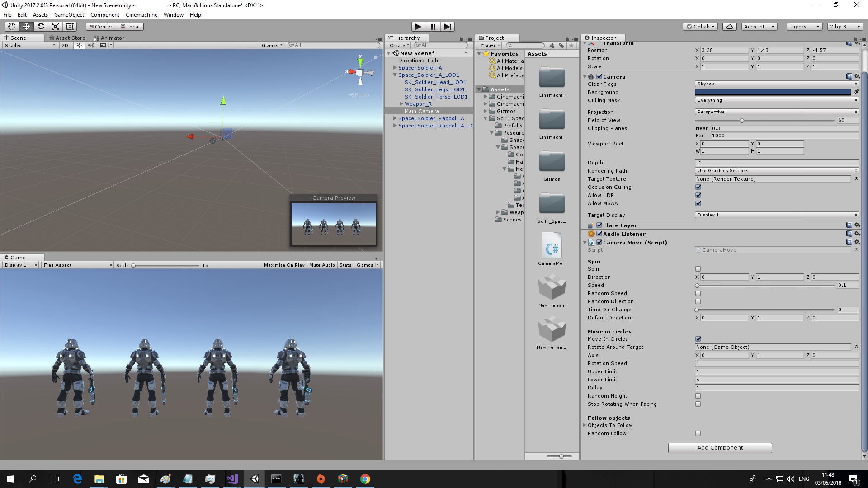The height and width of the screenshot is (488, 868).
Task: Open the Layers dropdown
Action: (x=804, y=27)
